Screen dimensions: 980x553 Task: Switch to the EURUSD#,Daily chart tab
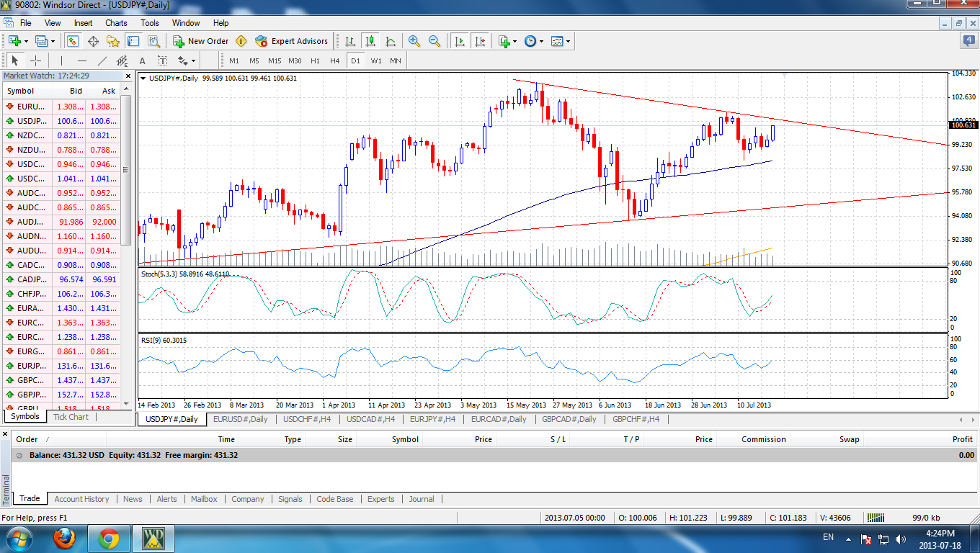click(x=240, y=419)
